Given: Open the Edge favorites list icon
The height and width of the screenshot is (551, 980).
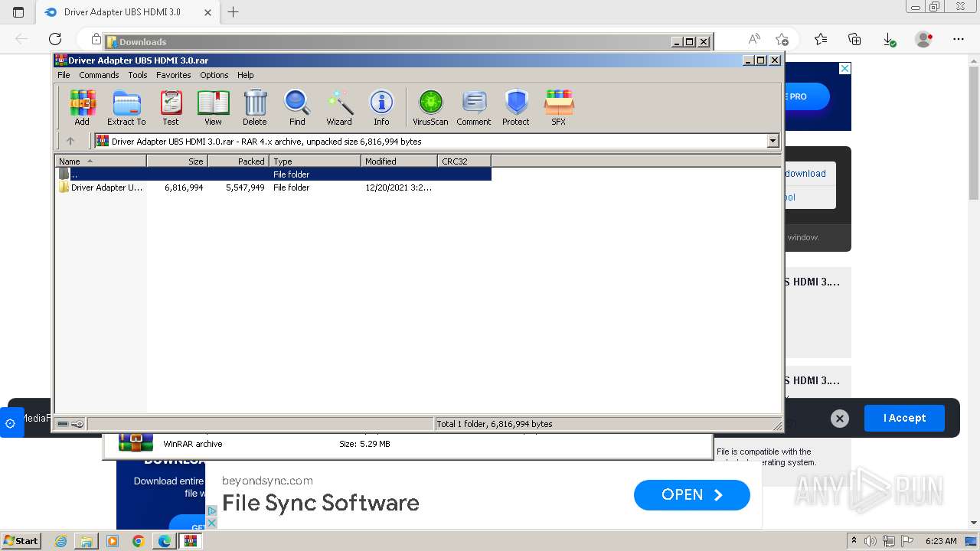Looking at the screenshot, I should coord(821,39).
